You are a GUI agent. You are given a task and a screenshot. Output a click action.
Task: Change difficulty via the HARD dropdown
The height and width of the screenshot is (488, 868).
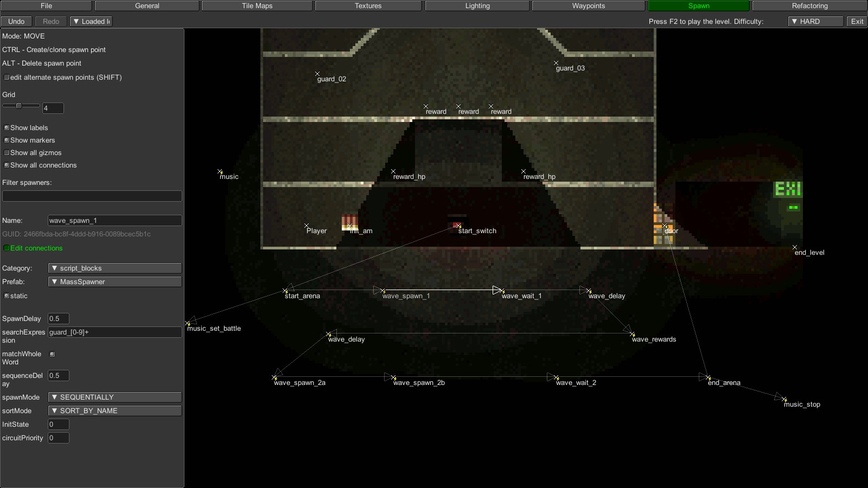click(815, 21)
